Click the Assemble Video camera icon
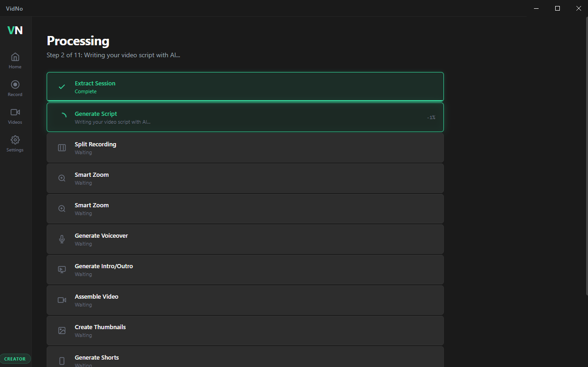This screenshot has height=367, width=588. [x=62, y=300]
